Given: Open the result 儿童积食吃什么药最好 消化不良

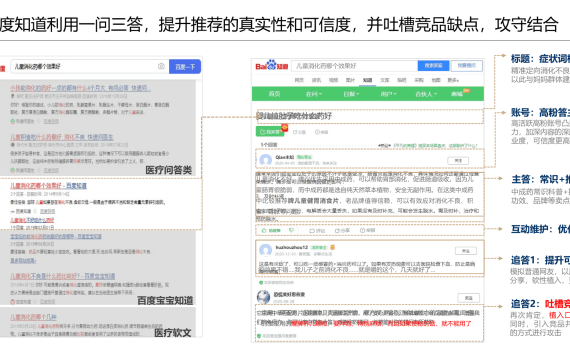Looking at the screenshot, I should (x=62, y=137).
